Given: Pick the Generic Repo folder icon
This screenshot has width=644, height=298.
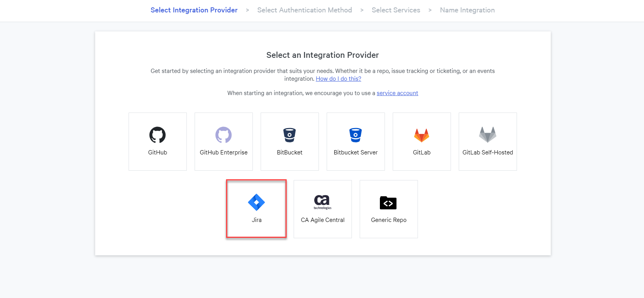Looking at the screenshot, I should point(388,203).
